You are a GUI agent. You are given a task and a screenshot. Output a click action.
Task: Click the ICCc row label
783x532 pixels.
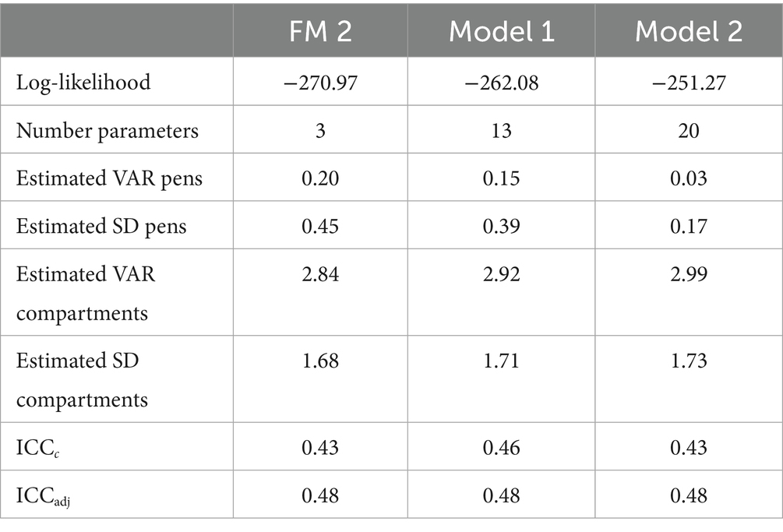38,448
